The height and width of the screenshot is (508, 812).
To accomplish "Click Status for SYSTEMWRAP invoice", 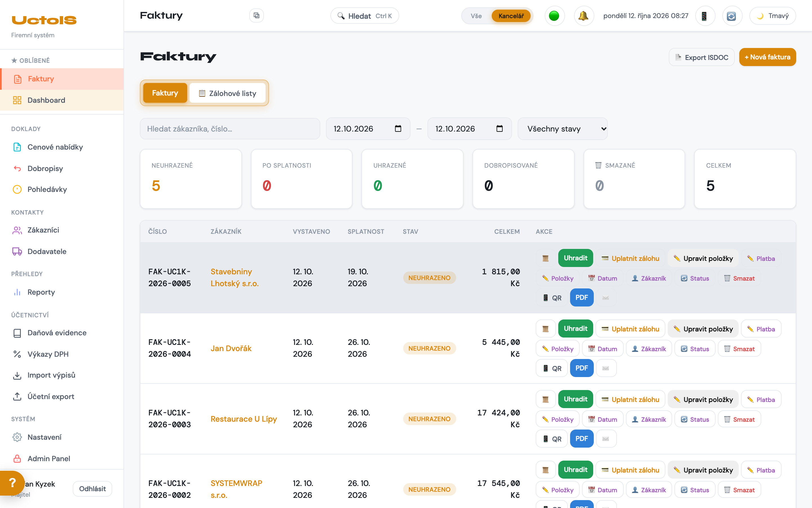I will tap(694, 490).
